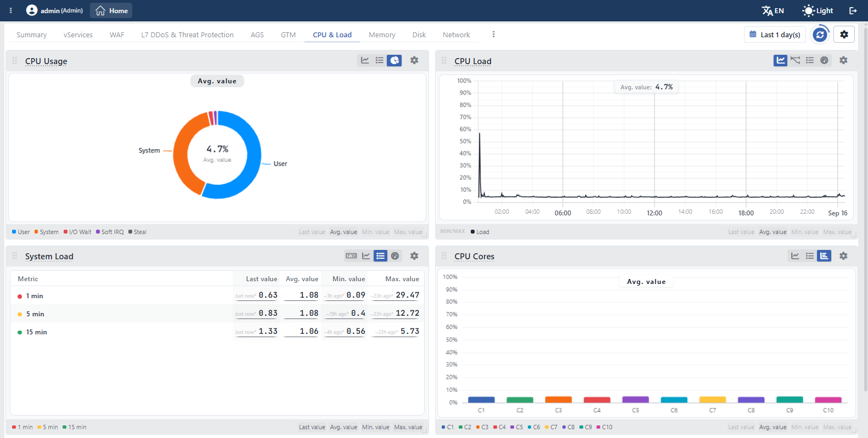This screenshot has height=438, width=868.
Task: Select area chart view in CPU Load panel
Action: pos(781,60)
